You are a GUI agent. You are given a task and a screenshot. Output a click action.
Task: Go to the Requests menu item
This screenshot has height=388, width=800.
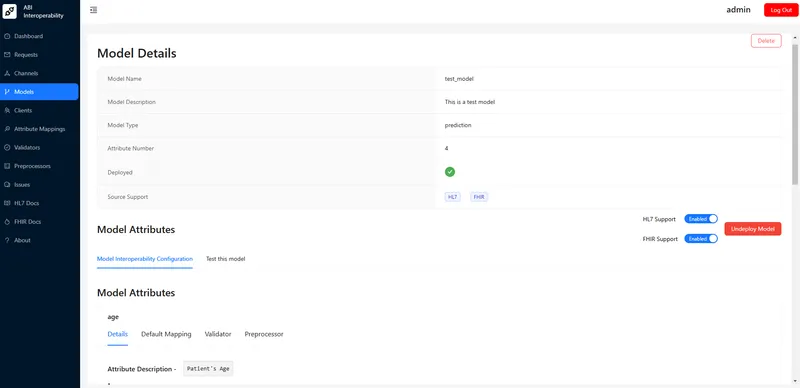point(39,55)
